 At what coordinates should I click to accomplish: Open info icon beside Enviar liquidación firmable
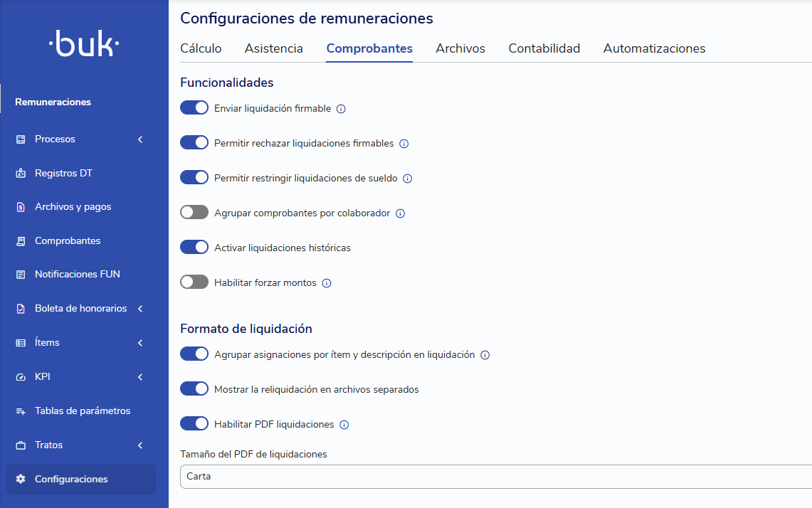pos(341,109)
